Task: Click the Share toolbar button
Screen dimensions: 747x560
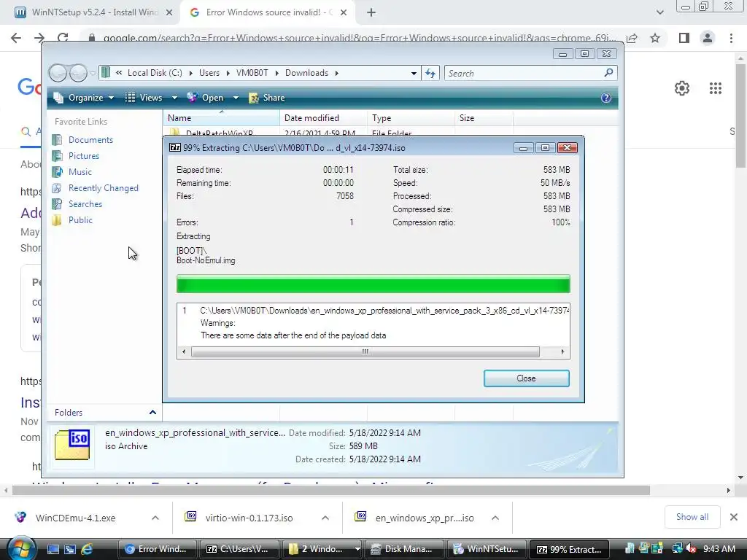Action: [x=267, y=98]
